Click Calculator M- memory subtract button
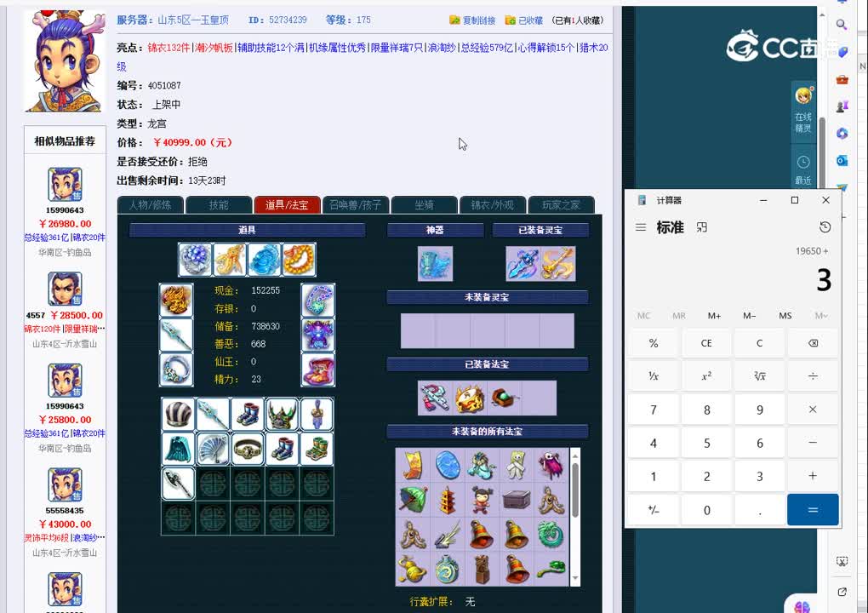This screenshot has width=868, height=613. (x=750, y=316)
